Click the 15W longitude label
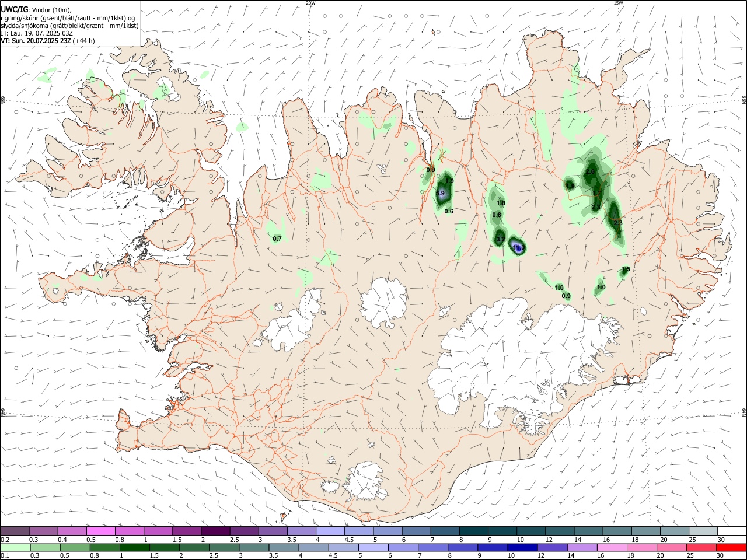 pyautogui.click(x=618, y=3)
